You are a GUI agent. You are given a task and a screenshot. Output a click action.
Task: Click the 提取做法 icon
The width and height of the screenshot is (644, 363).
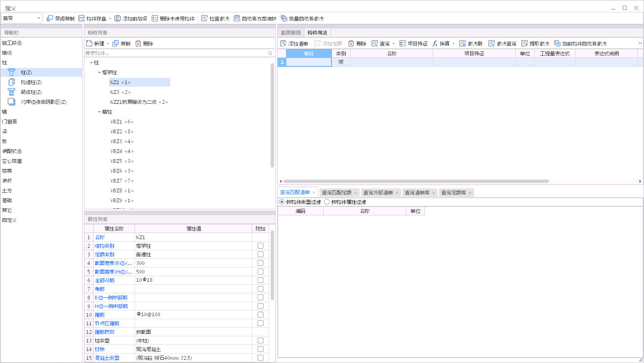coord(524,43)
